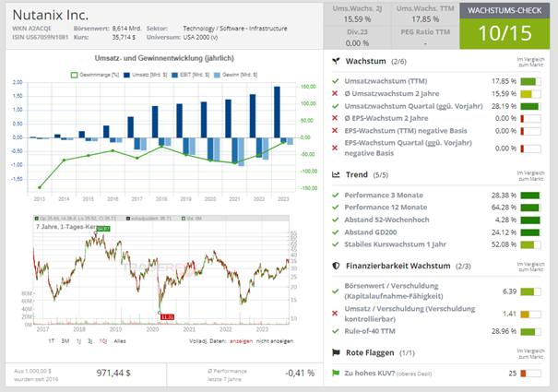Click the green flag beside Zu hohes KUV

(x=335, y=373)
